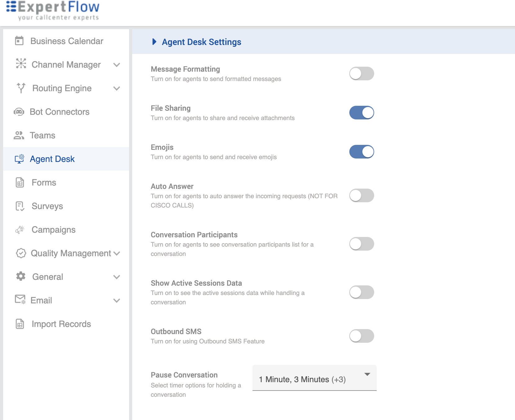Disable the File Sharing toggle
This screenshot has width=515, height=420.
pyautogui.click(x=361, y=113)
